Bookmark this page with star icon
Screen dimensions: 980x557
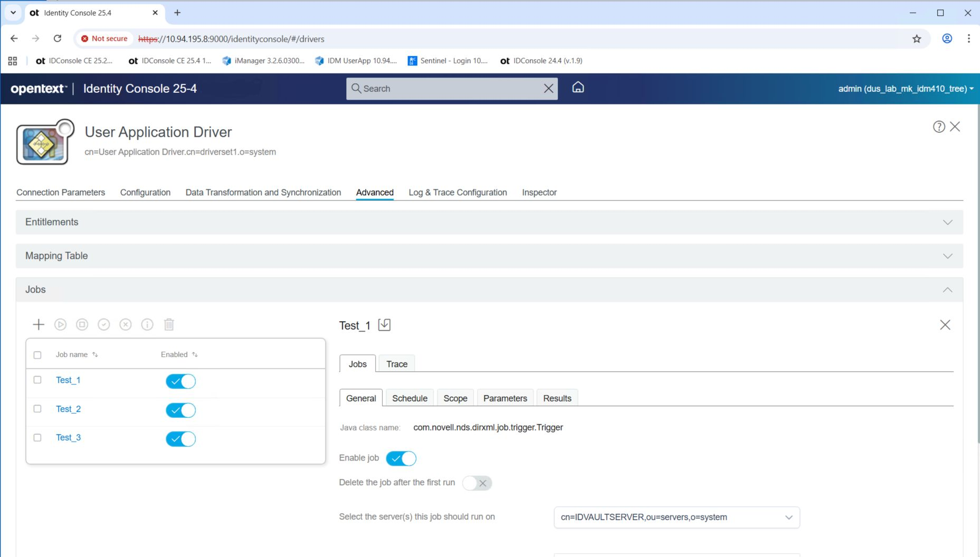click(917, 39)
